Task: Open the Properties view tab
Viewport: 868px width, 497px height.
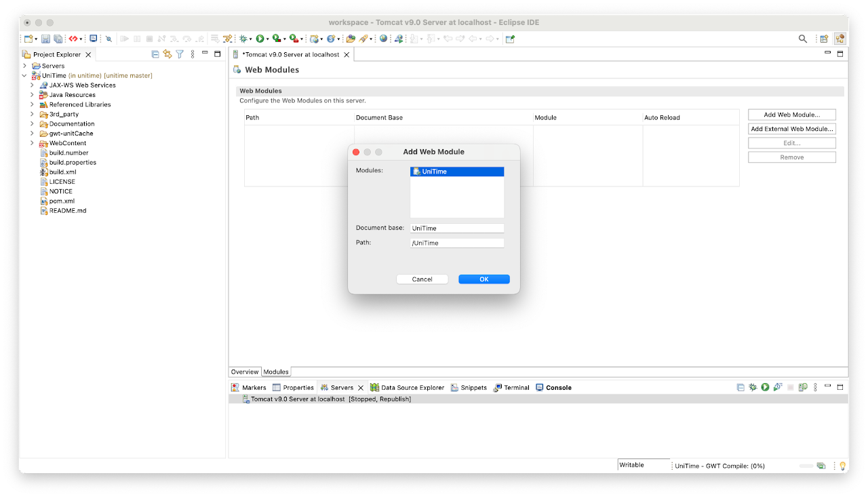Action: coord(294,387)
